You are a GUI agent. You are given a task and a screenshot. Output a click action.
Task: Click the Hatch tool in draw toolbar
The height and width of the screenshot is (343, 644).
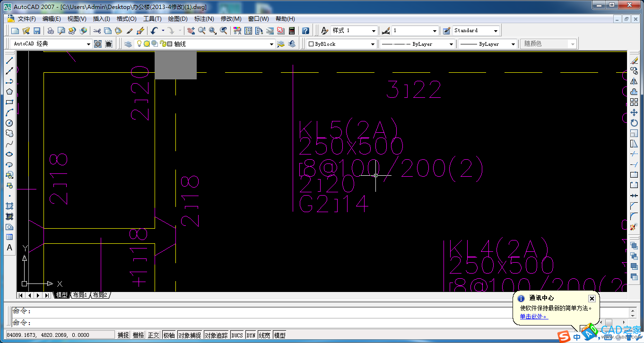pos(9,206)
